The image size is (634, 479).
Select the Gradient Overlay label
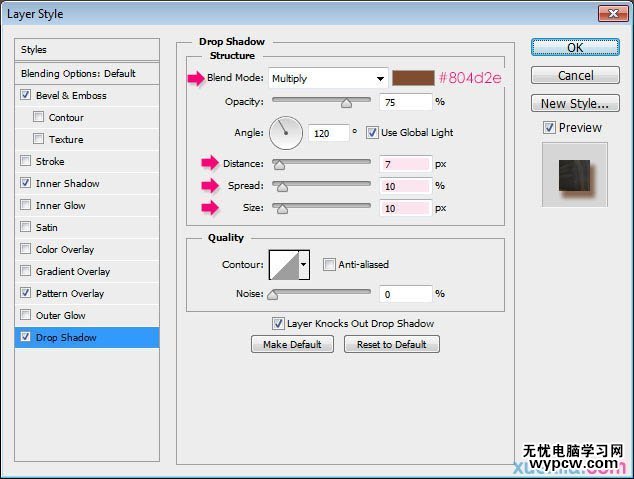73,271
